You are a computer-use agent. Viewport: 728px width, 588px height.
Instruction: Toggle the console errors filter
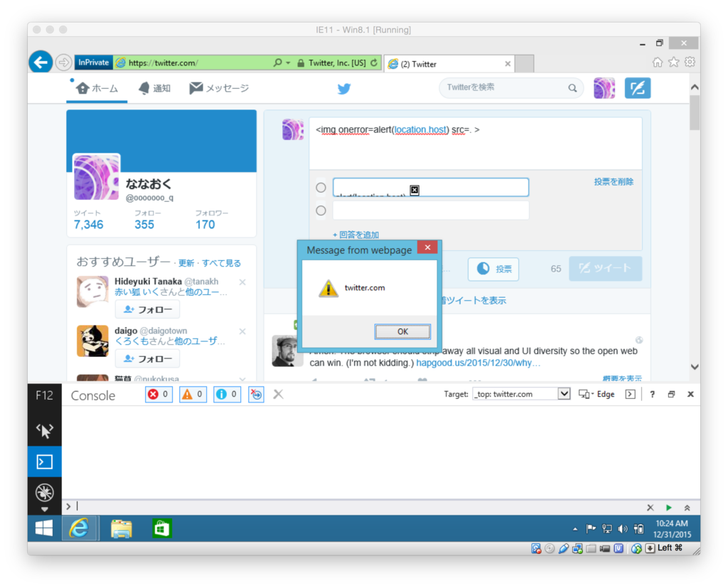pyautogui.click(x=159, y=395)
